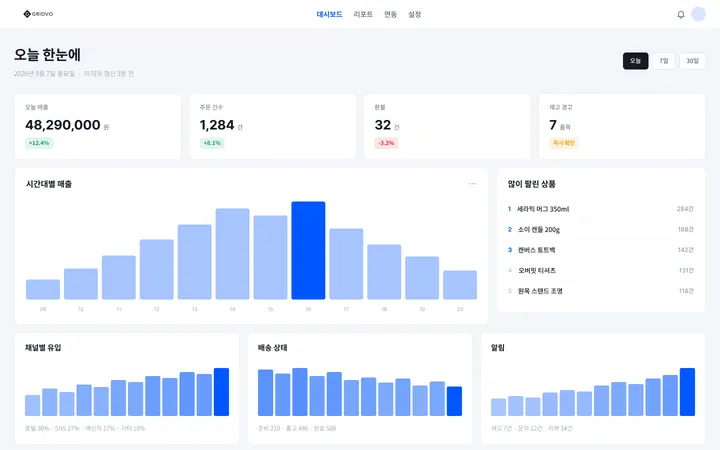This screenshot has height=450, width=720.
Task: Open product 오버핏 티셔츠
Action: [x=601, y=270]
